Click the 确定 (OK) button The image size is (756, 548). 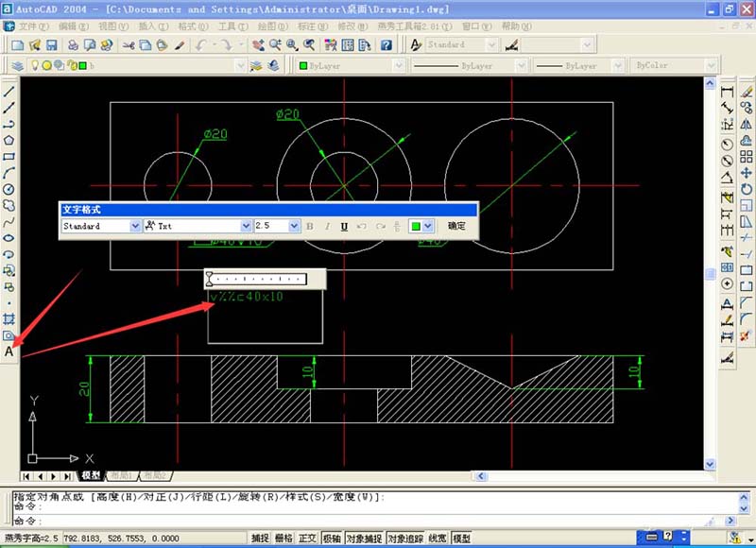pos(457,227)
